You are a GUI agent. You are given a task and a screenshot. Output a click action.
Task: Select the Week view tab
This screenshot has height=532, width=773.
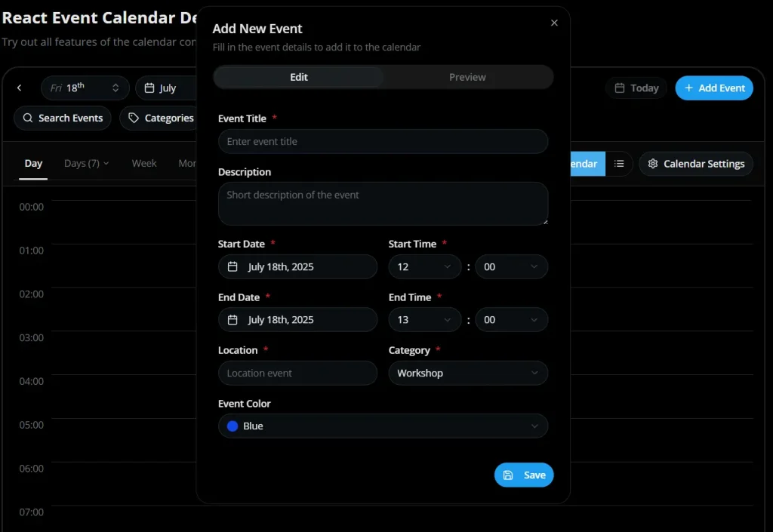pos(143,163)
